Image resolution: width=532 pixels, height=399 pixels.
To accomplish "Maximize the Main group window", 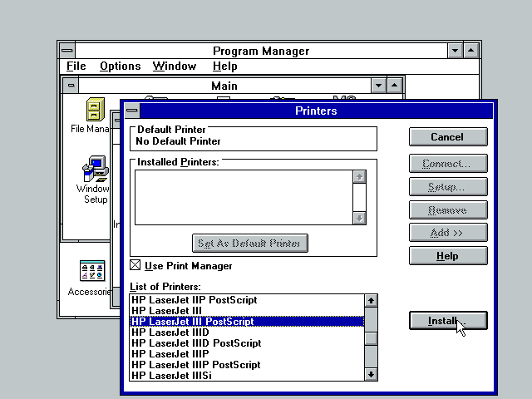I will [x=394, y=85].
